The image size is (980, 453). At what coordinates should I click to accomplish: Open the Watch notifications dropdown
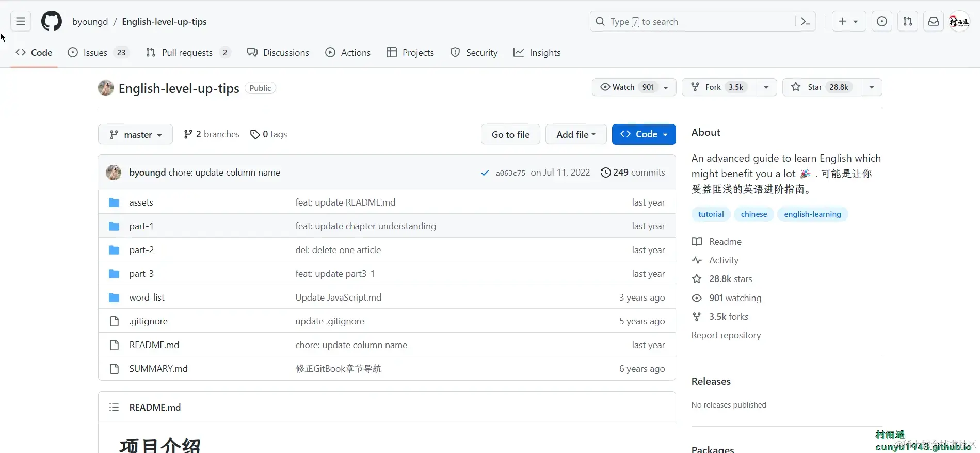pos(634,87)
